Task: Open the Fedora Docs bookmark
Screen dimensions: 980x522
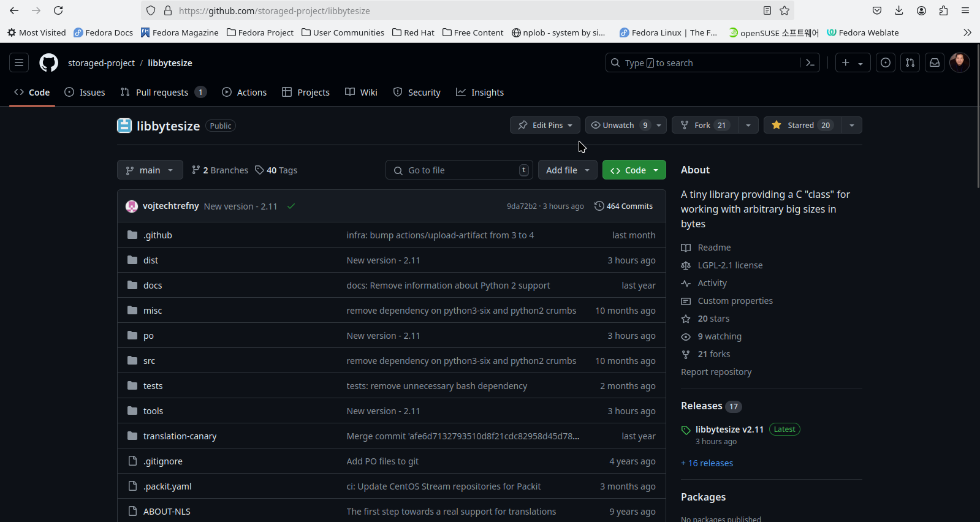Action: (103, 32)
